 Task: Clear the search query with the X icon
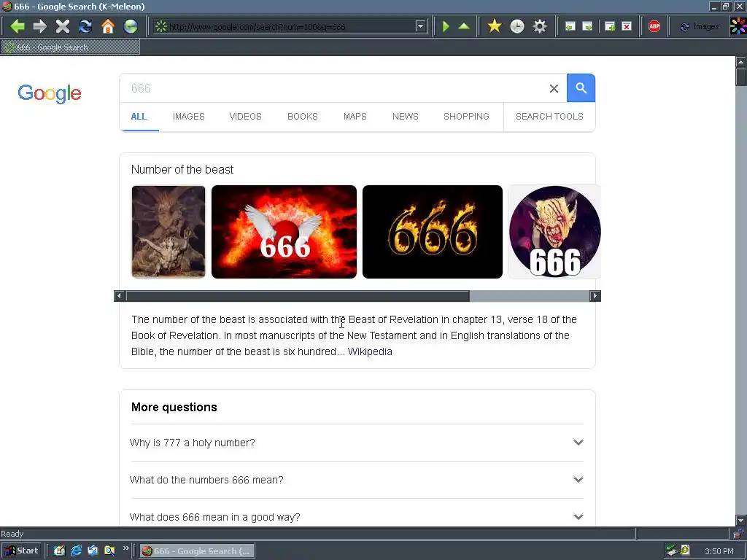[x=554, y=88]
